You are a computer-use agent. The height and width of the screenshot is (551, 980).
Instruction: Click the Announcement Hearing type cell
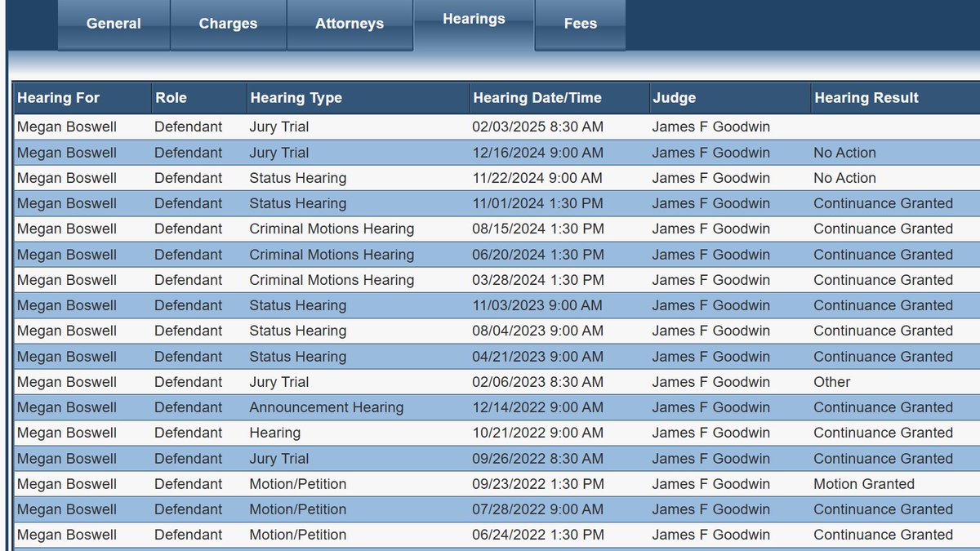pyautogui.click(x=327, y=407)
